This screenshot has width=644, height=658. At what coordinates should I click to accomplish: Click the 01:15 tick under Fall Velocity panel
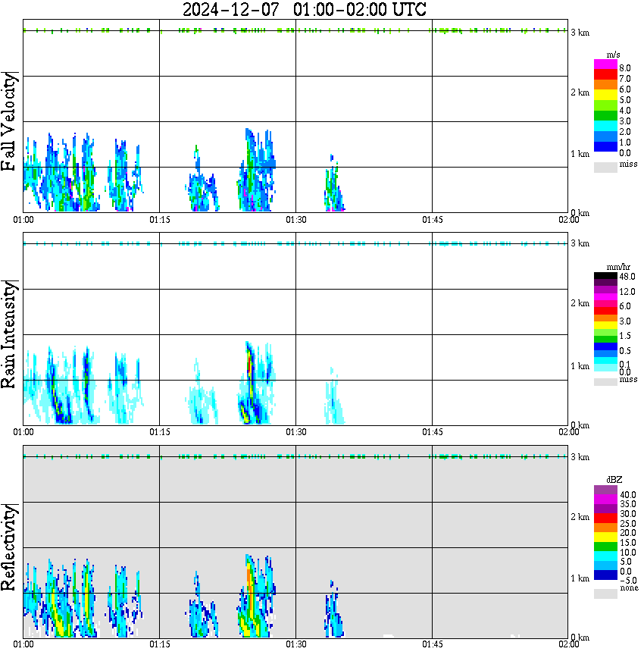pyautogui.click(x=159, y=220)
